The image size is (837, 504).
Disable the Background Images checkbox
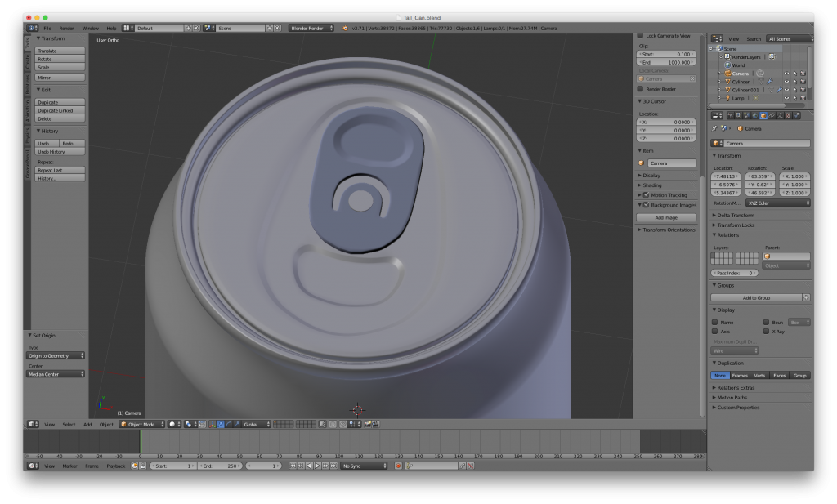pos(646,205)
